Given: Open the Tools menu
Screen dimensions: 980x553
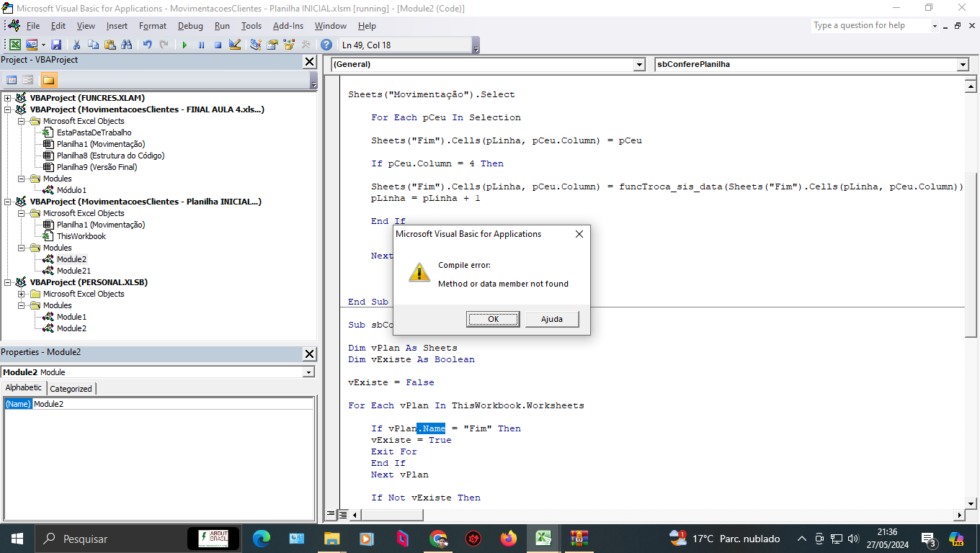Looking at the screenshot, I should click(251, 26).
